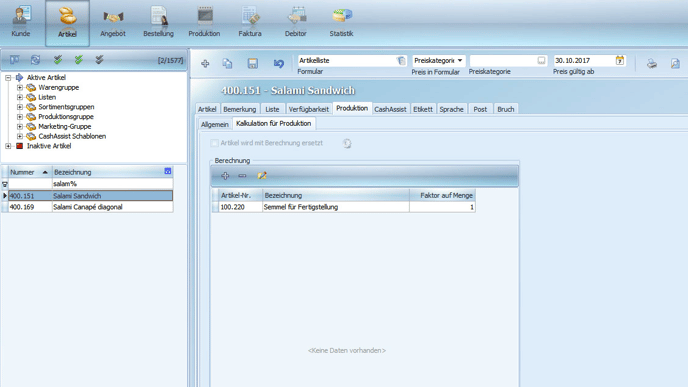
Task: Open the Allgemein sub-tab
Action: click(215, 124)
